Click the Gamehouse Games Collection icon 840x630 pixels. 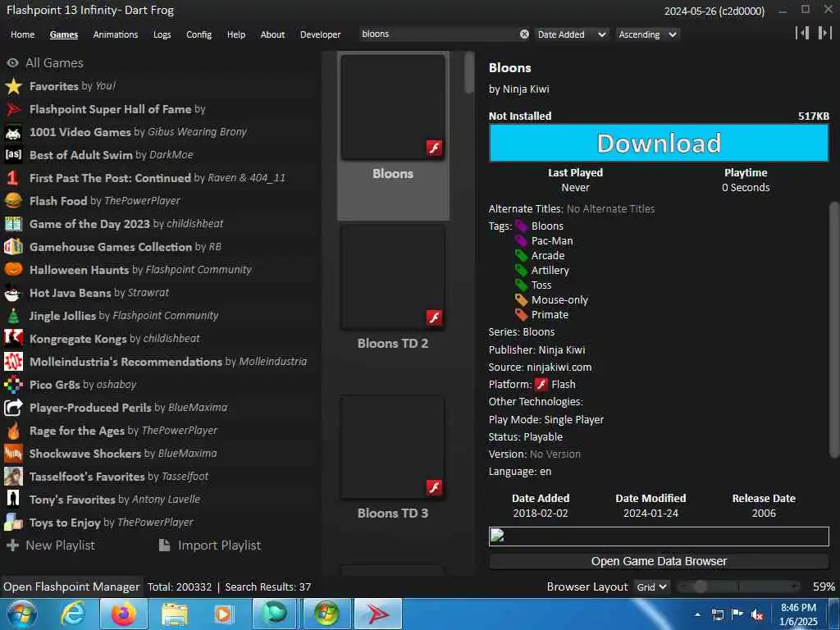[13, 247]
